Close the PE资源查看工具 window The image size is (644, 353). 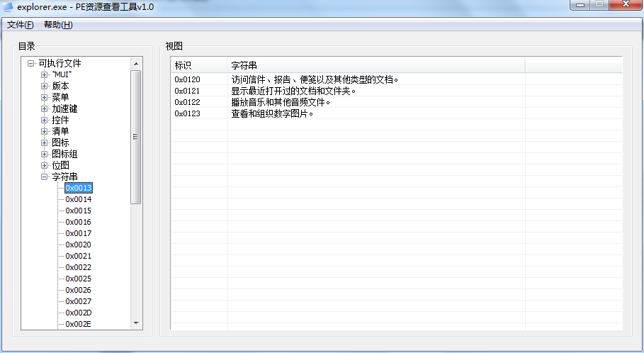point(626,5)
